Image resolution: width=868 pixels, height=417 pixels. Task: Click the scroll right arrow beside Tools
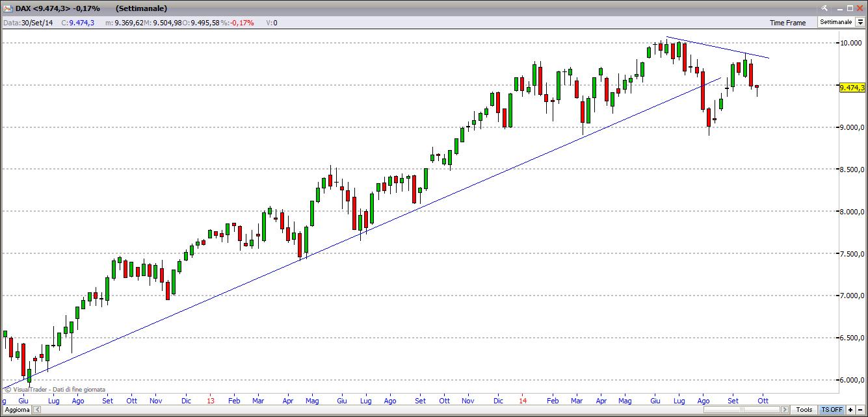[x=786, y=410]
